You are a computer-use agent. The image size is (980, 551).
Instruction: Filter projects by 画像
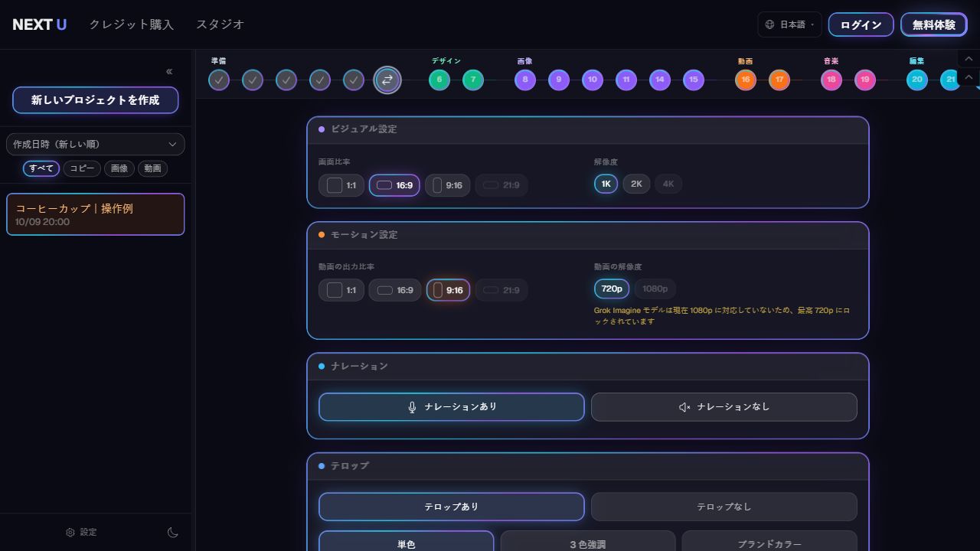[x=119, y=168]
